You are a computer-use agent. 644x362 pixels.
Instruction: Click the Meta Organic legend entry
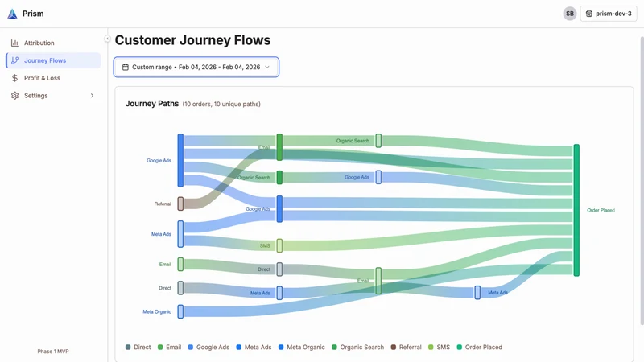coord(301,348)
